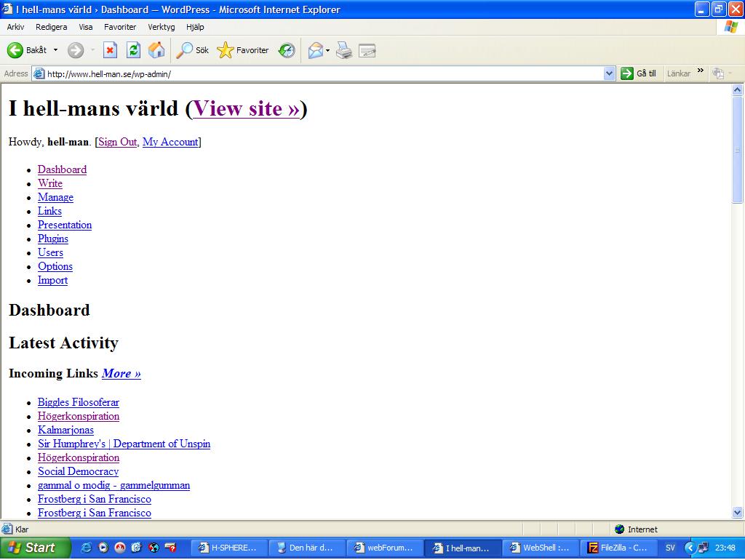Stop page loading with the red X icon

click(111, 50)
